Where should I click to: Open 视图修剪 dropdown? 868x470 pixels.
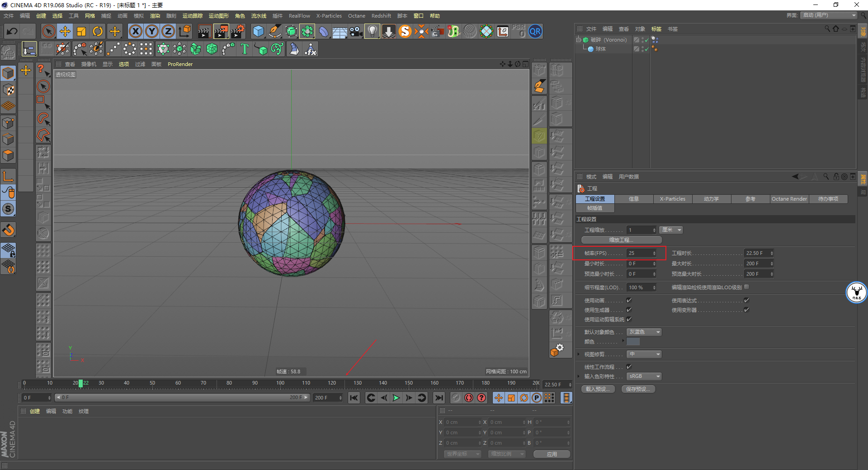click(x=644, y=354)
